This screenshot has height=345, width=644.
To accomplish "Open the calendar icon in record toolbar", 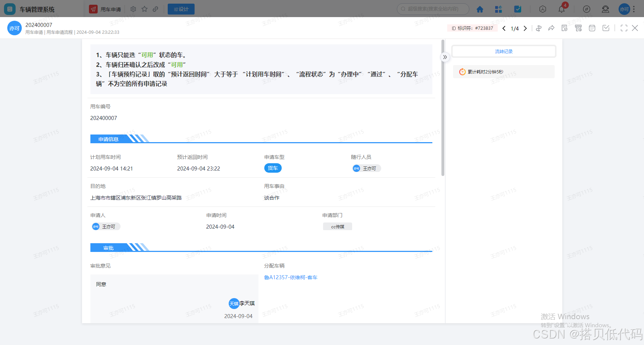I will 592,28.
